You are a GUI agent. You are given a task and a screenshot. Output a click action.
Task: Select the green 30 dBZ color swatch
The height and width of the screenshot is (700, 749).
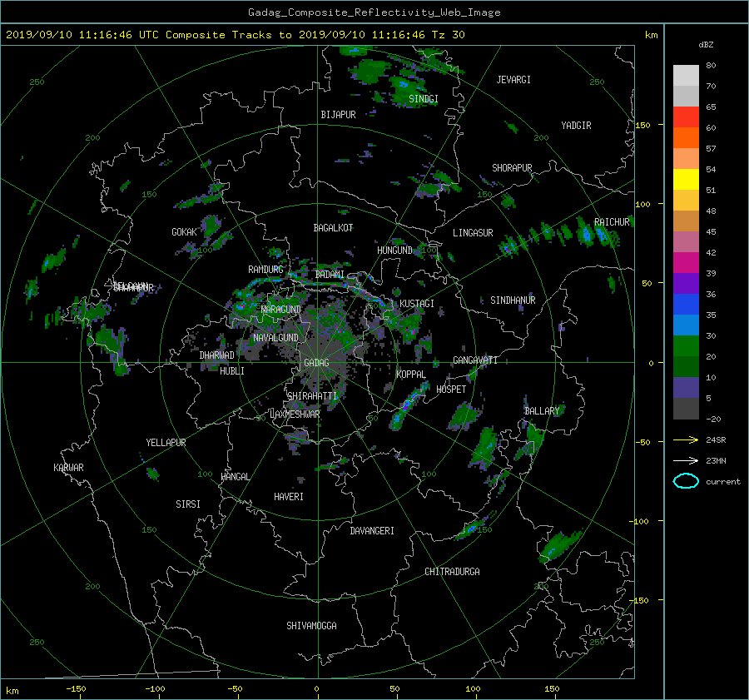point(686,346)
